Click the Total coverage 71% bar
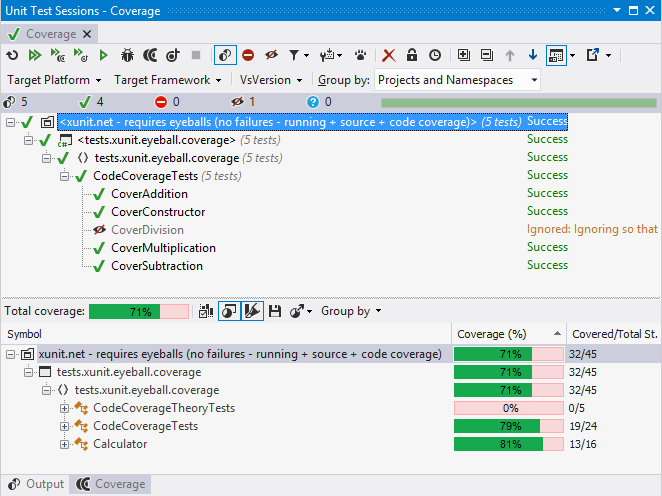 pyautogui.click(x=139, y=312)
